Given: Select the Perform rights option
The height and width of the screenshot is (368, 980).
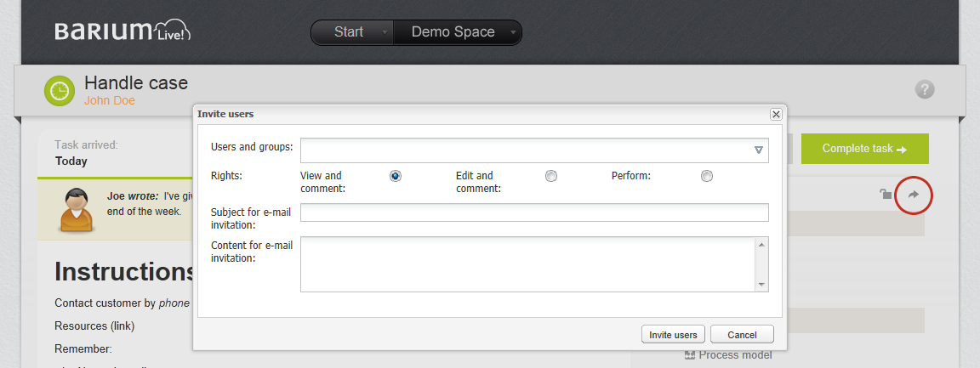Looking at the screenshot, I should point(707,176).
